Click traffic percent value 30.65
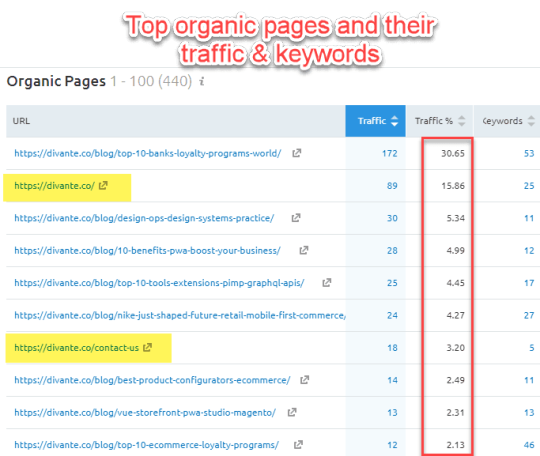The width and height of the screenshot is (540, 456). click(x=453, y=153)
